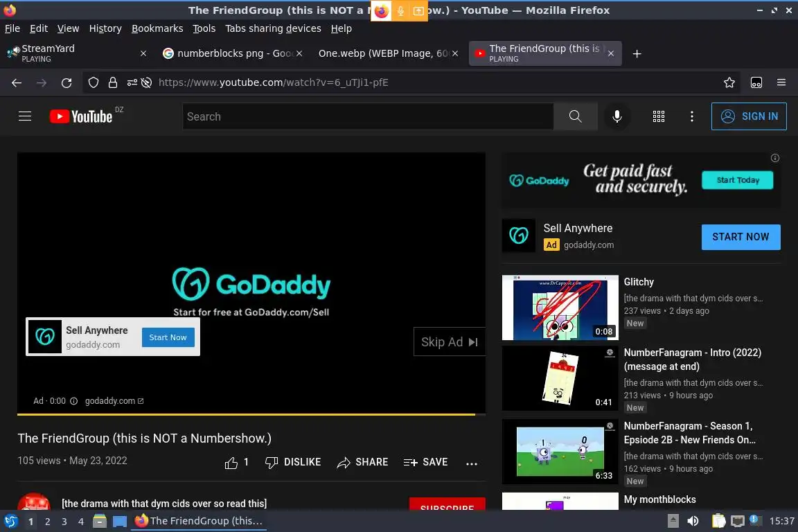Open NumberFanagram Intro (2022) thumbnail
The width and height of the screenshot is (798, 532).
tap(560, 378)
